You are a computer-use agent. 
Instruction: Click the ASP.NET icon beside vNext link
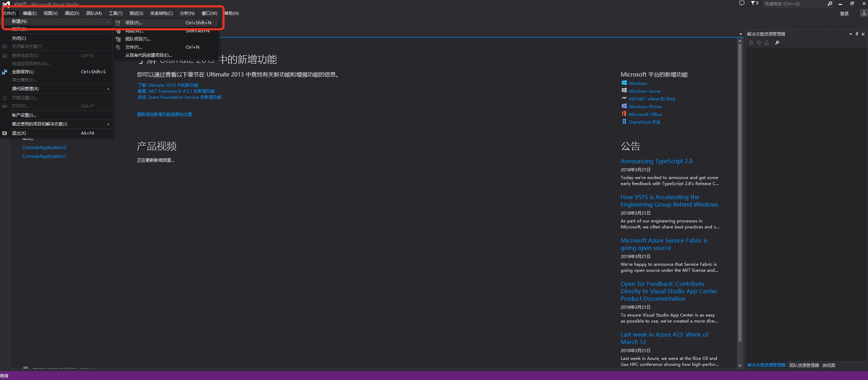point(624,98)
